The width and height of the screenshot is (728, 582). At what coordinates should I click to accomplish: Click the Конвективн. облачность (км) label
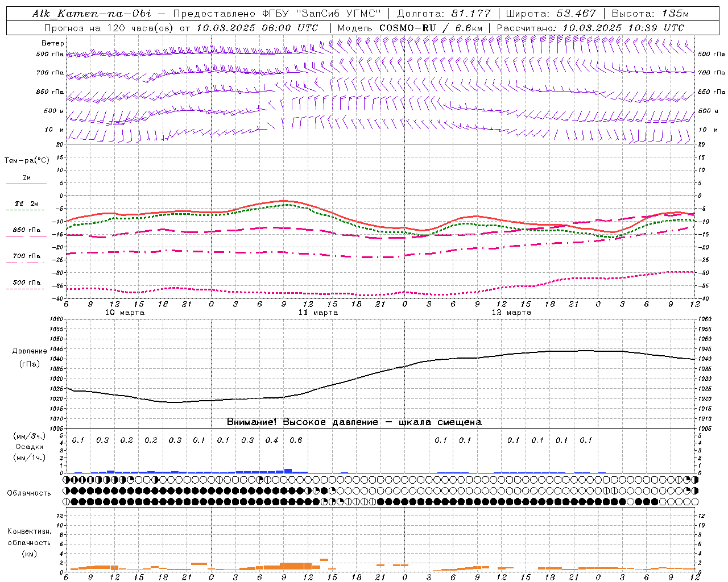pos(29,543)
